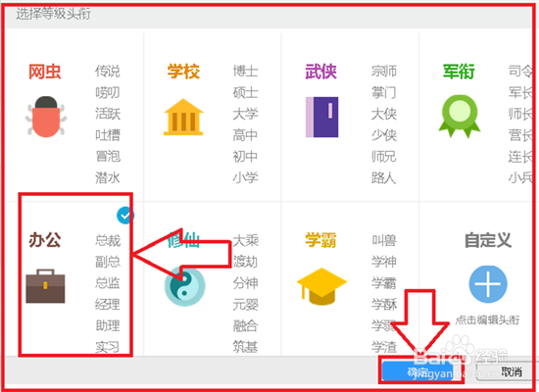
Task: Select the 自定义 heading
Action: [488, 240]
